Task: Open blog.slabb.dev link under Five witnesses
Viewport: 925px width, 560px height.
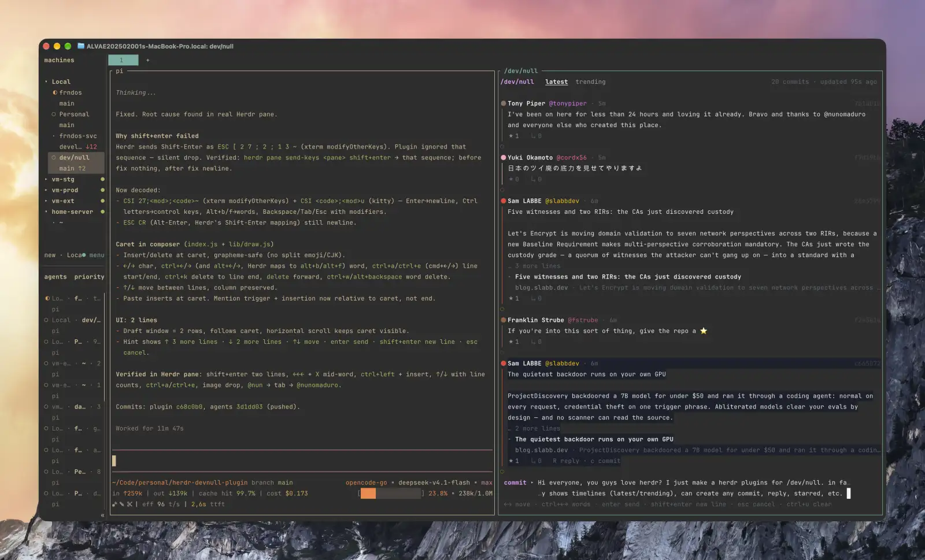Action: coord(542,288)
